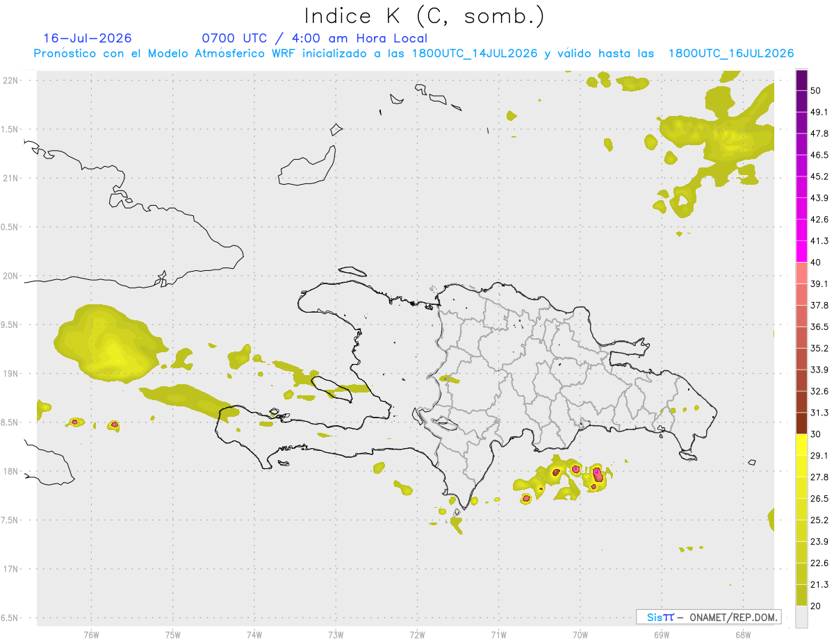Click the legend value '23.9'

tap(819, 541)
